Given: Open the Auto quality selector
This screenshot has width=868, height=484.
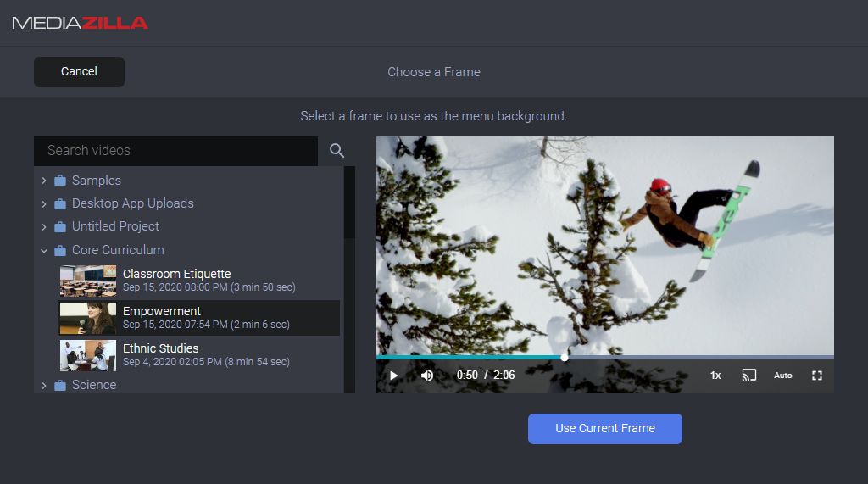Looking at the screenshot, I should point(782,376).
